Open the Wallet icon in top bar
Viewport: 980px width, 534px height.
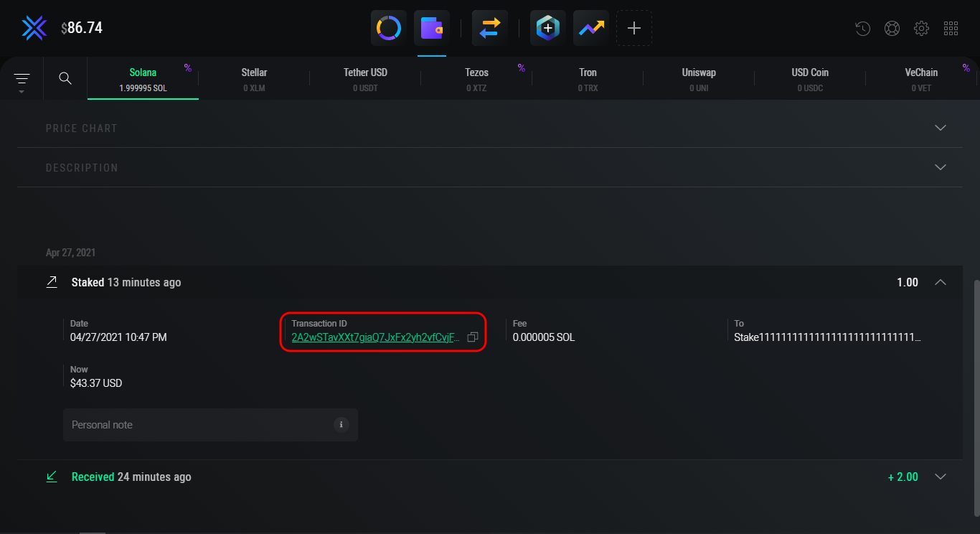point(432,29)
